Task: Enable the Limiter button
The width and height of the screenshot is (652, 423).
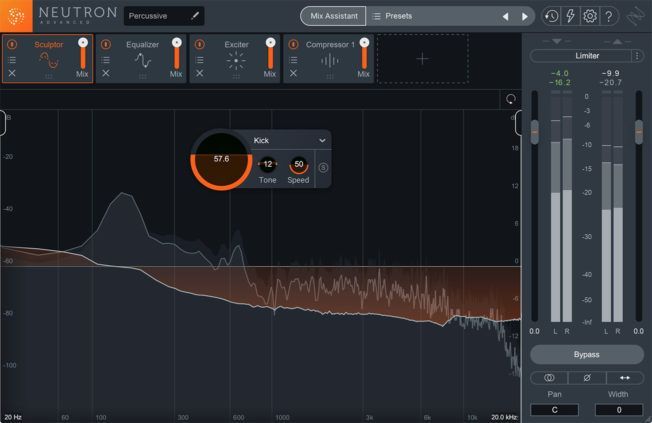Action: coord(581,56)
